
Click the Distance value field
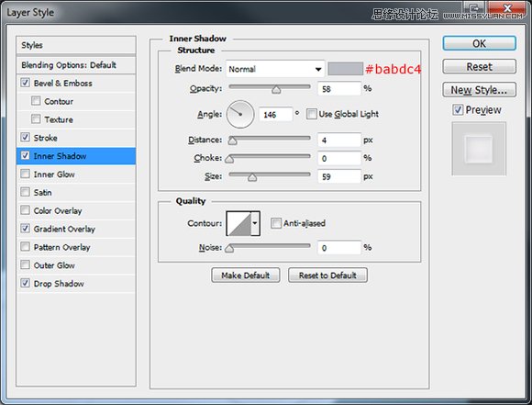pos(339,140)
